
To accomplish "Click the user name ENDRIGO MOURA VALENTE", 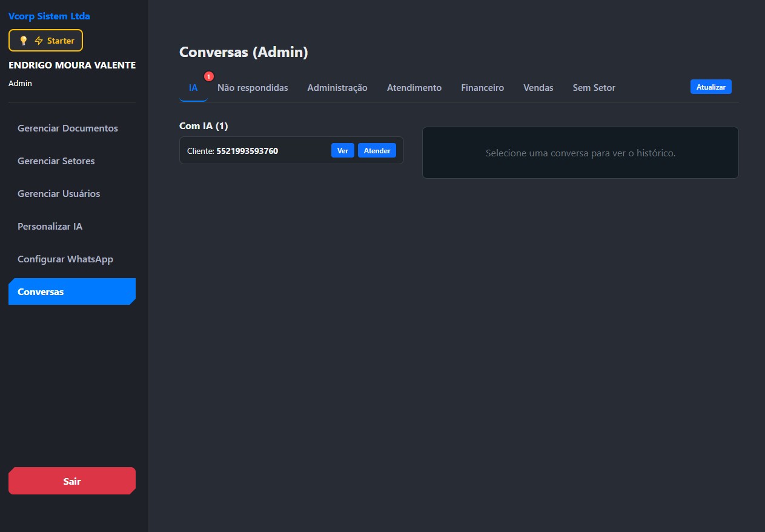I will tap(72, 65).
